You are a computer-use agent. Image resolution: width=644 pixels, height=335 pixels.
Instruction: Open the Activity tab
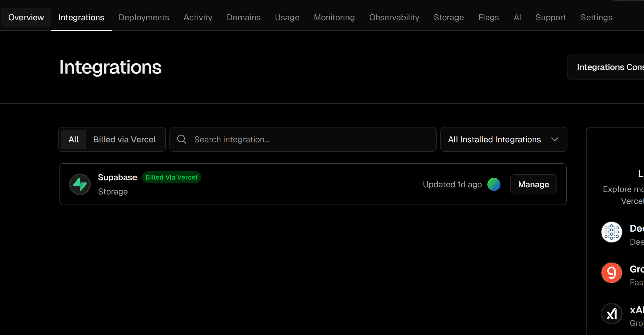[198, 17]
